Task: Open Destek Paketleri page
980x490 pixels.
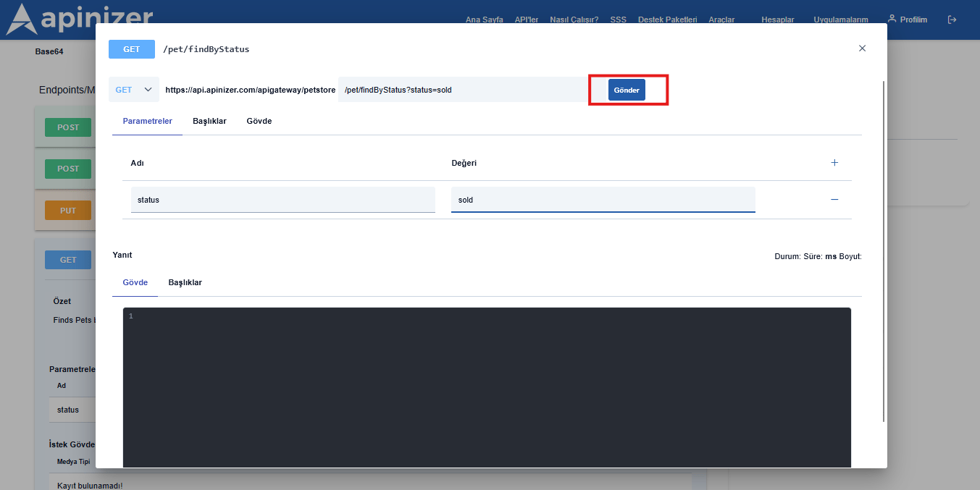Action: click(x=668, y=20)
